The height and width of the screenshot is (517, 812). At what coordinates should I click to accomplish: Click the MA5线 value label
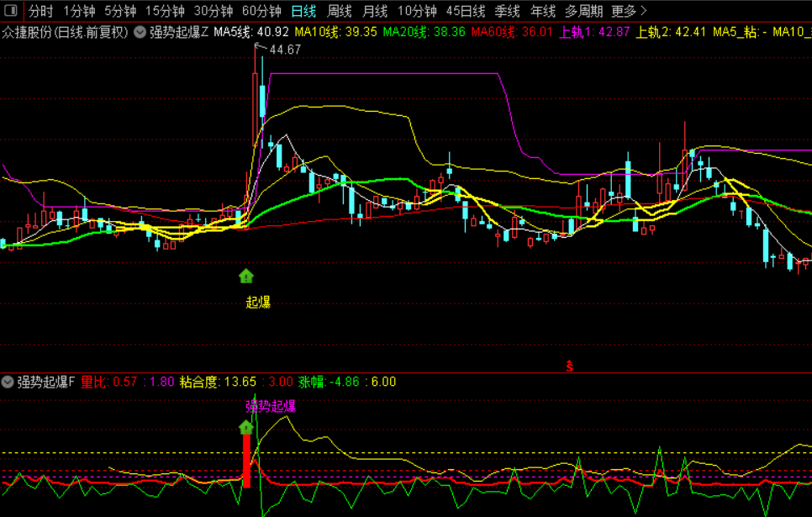pos(251,32)
